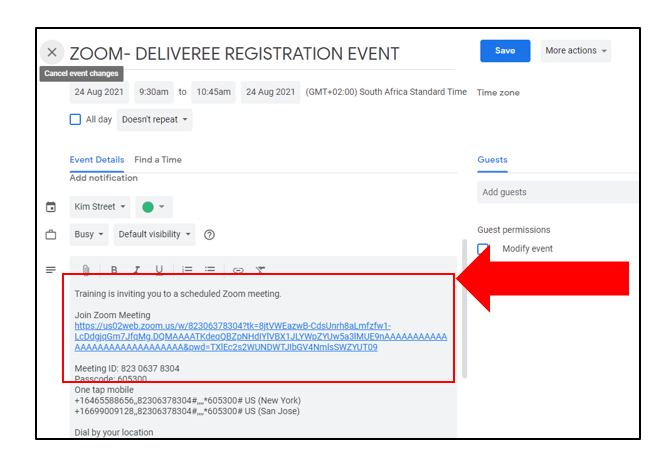Open the Default visibility dropdown
Viewport: 660px width, 453px height.
[154, 234]
